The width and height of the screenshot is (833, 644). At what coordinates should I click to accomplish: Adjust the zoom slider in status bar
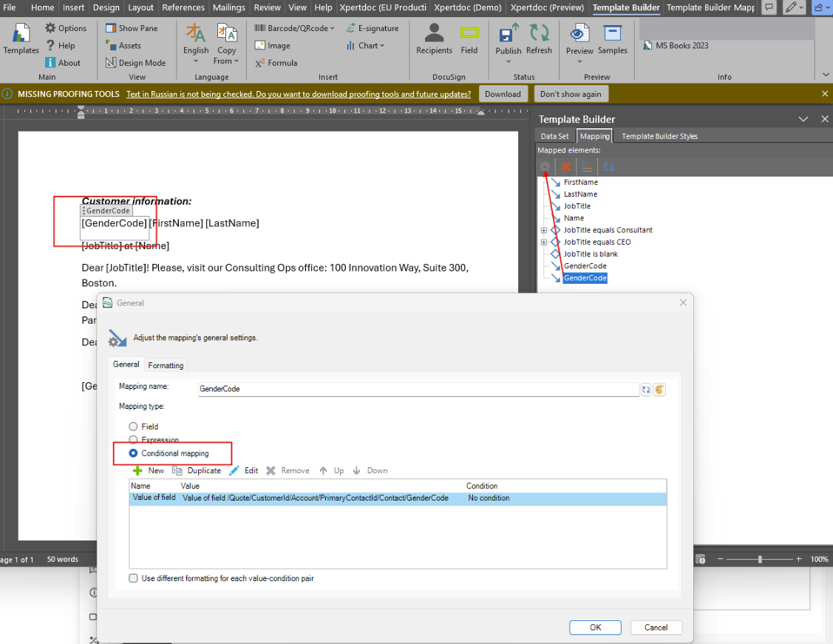[761, 559]
